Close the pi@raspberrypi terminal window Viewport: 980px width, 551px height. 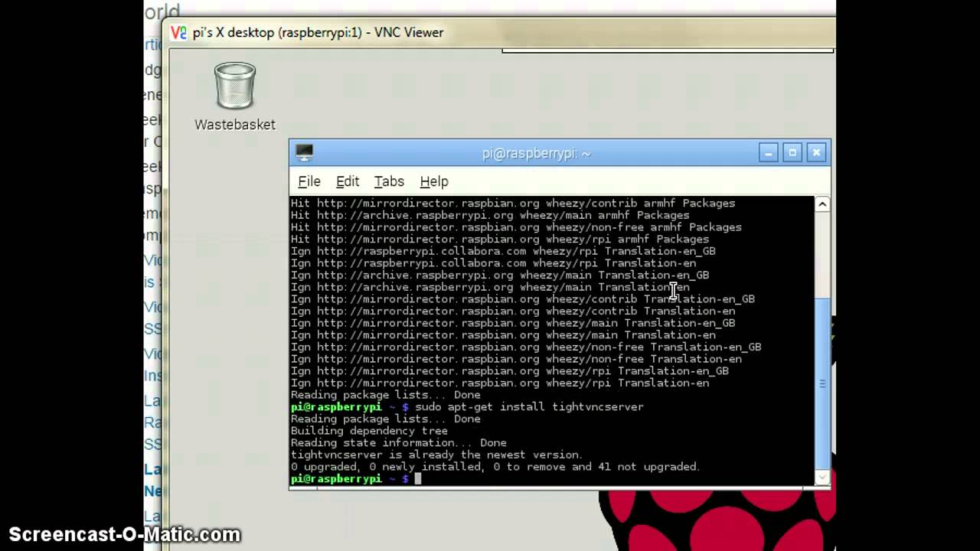816,153
